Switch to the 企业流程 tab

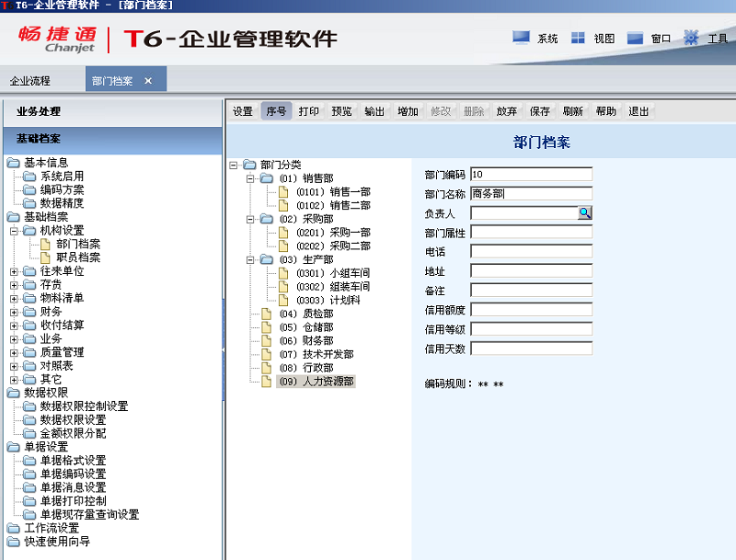click(x=30, y=81)
